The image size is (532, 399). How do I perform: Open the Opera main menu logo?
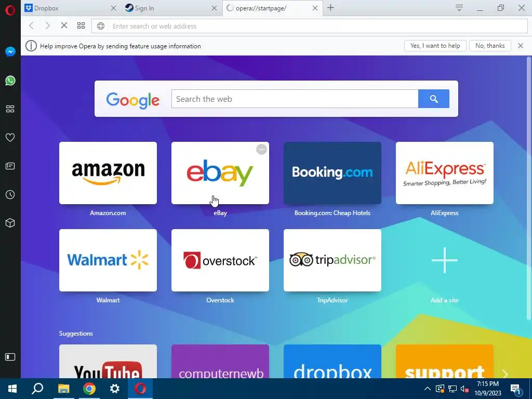click(10, 10)
